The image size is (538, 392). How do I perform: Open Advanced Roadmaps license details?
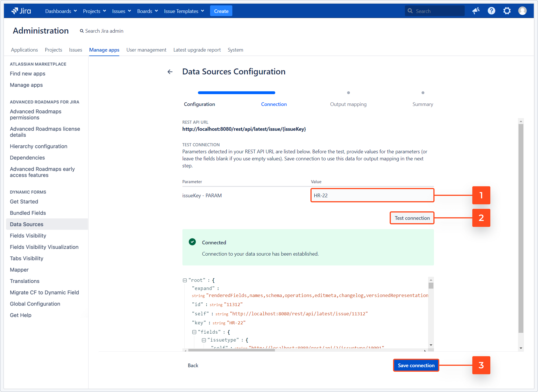45,132
